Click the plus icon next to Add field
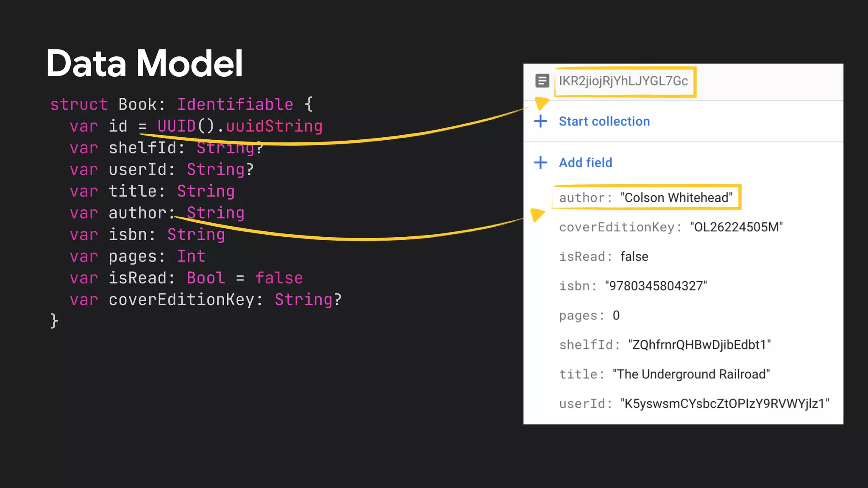868x488 pixels. (540, 162)
